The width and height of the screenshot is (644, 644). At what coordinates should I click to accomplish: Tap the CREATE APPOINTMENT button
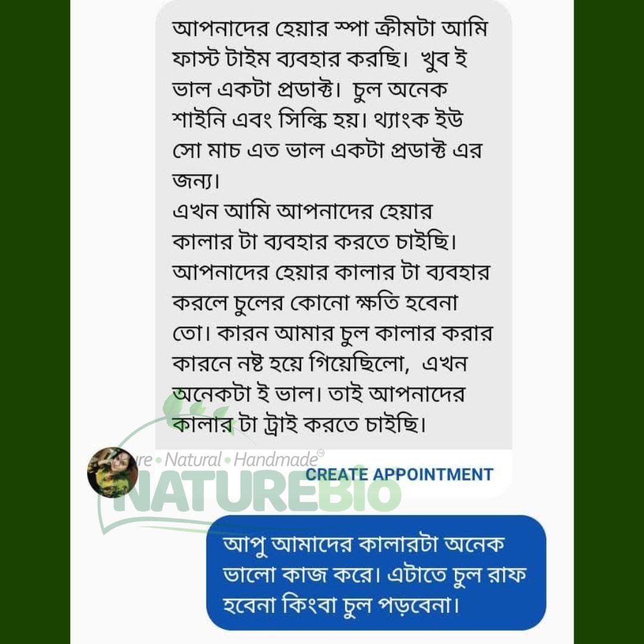point(399,475)
